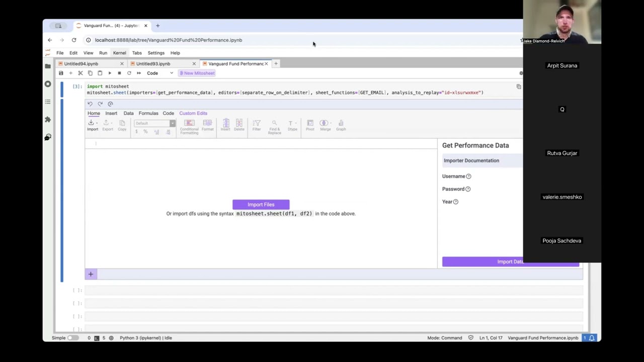The height and width of the screenshot is (362, 644).
Task: Open Find & Replace tool
Action: click(274, 127)
